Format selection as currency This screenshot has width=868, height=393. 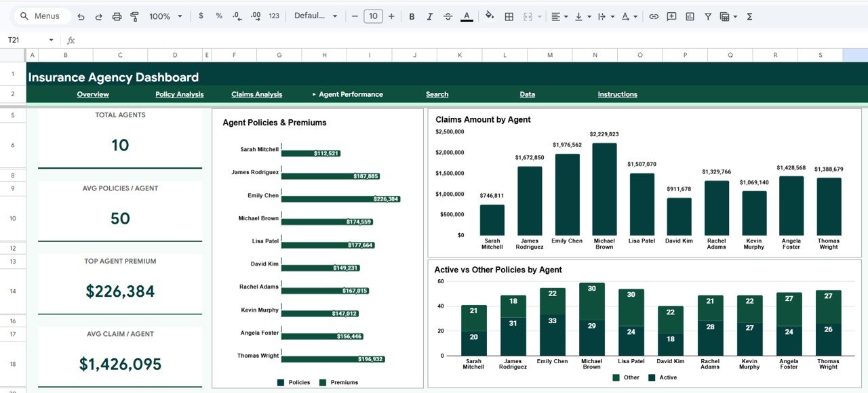tap(201, 16)
